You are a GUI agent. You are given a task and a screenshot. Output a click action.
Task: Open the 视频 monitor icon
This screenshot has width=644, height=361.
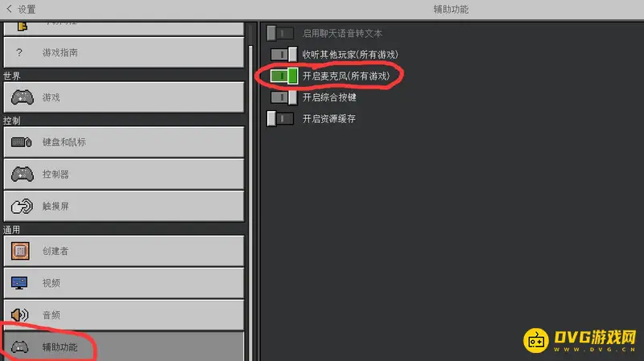tap(19, 283)
